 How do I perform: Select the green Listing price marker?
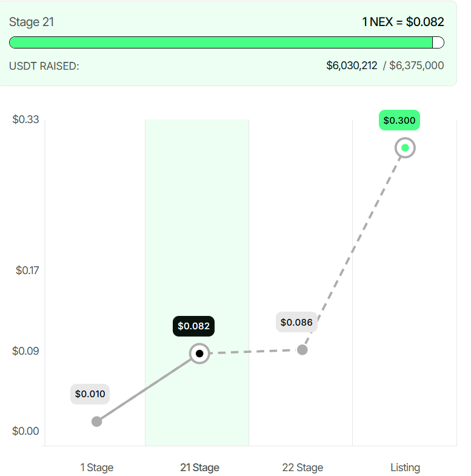point(406,147)
